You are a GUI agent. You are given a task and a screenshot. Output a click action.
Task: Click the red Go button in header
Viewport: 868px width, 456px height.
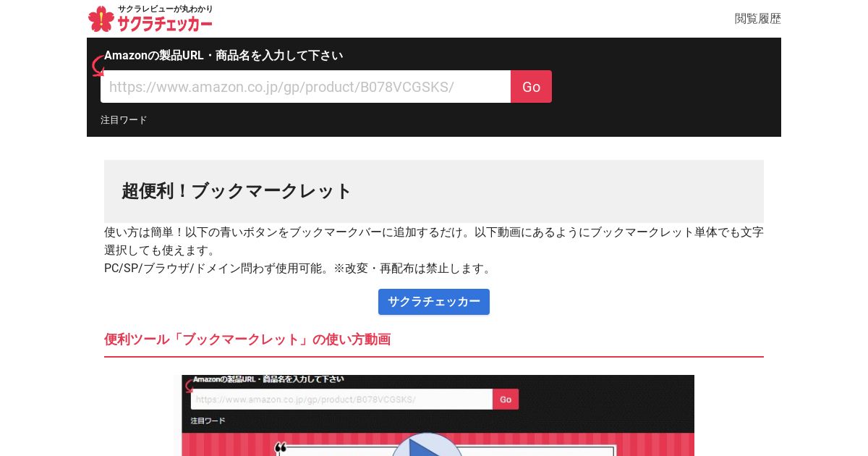click(531, 87)
